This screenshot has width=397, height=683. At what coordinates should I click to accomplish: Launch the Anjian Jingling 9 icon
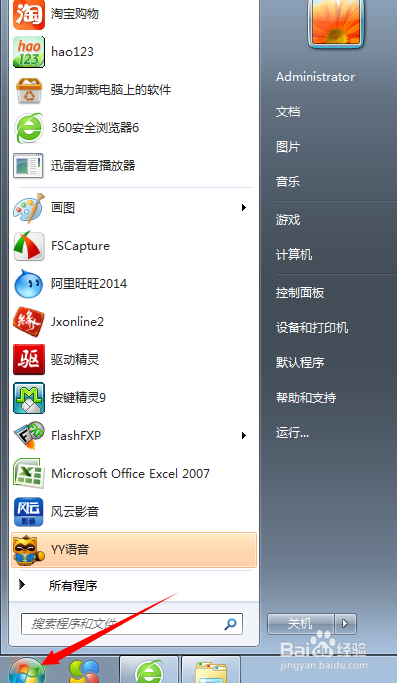pyautogui.click(x=29, y=398)
